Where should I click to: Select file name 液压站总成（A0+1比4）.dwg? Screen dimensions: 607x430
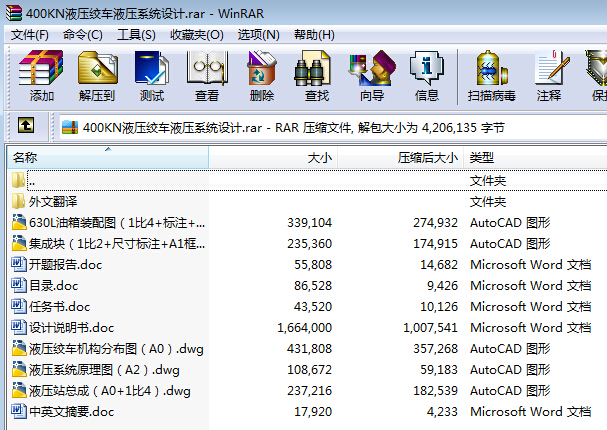[110, 391]
